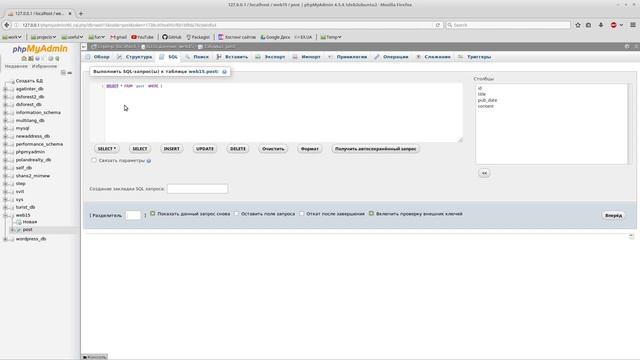Open the Поиск tab
The width and height of the screenshot is (640, 360).
coord(197,57)
